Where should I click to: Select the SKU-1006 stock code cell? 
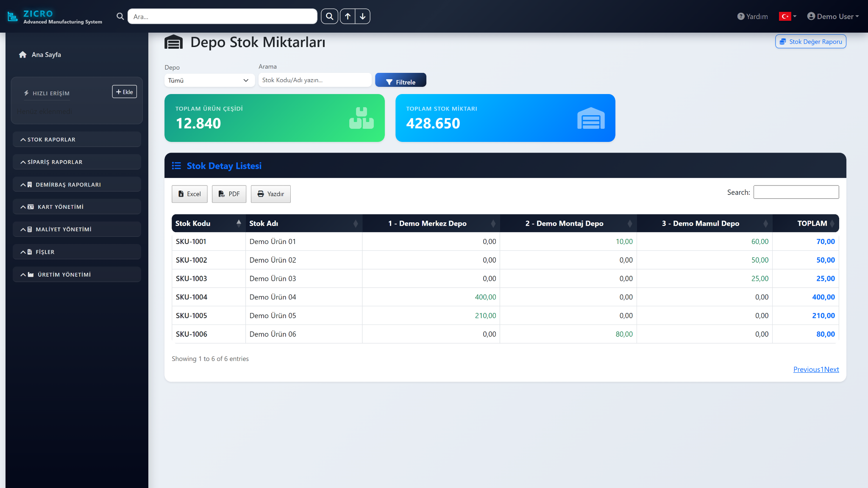(209, 334)
